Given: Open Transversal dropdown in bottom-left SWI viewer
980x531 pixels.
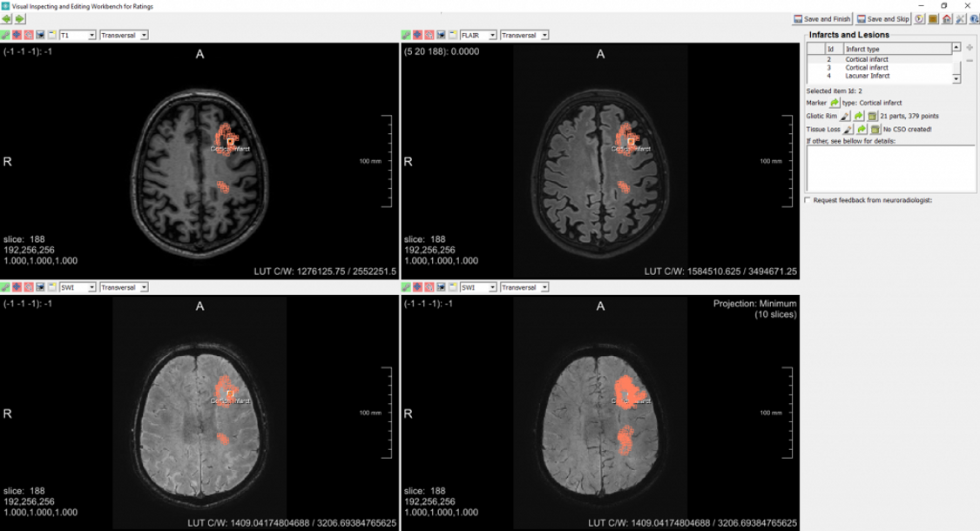Looking at the screenshot, I should tap(124, 287).
